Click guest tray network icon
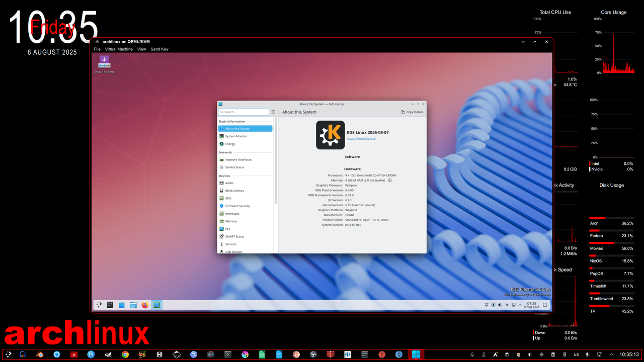 [x=513, y=305]
